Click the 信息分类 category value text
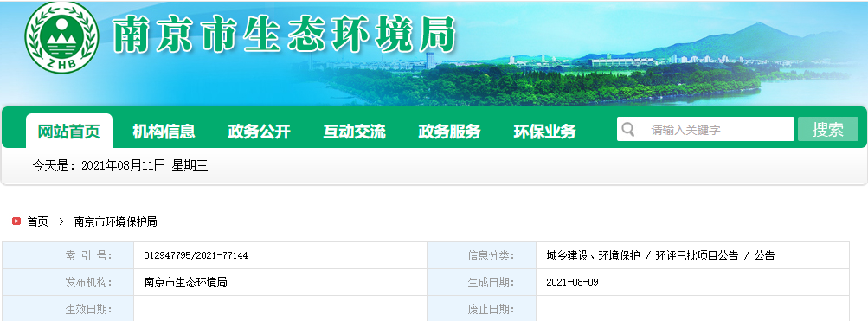Screen dimensions: 868x321 tap(660, 256)
